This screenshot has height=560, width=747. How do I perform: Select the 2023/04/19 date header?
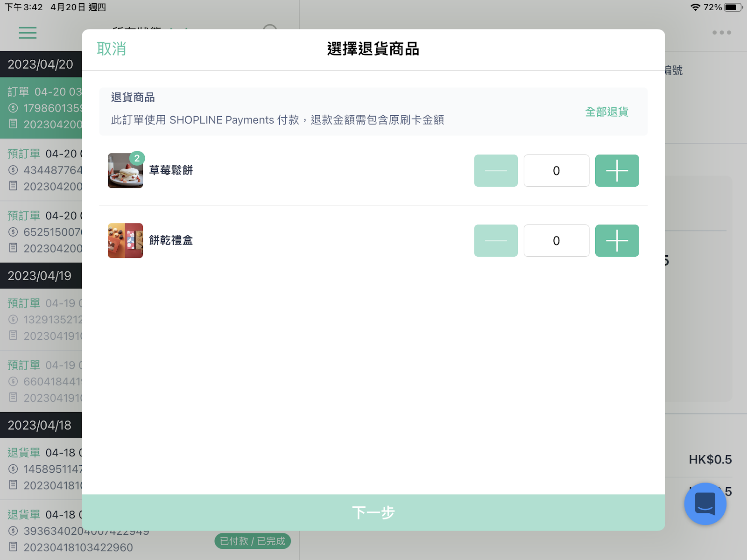click(x=41, y=276)
